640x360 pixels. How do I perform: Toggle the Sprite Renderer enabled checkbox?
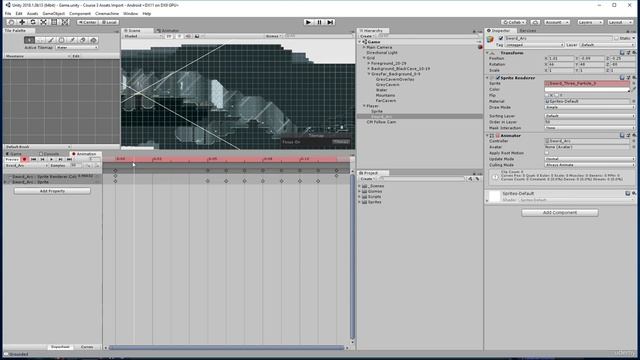pos(498,78)
